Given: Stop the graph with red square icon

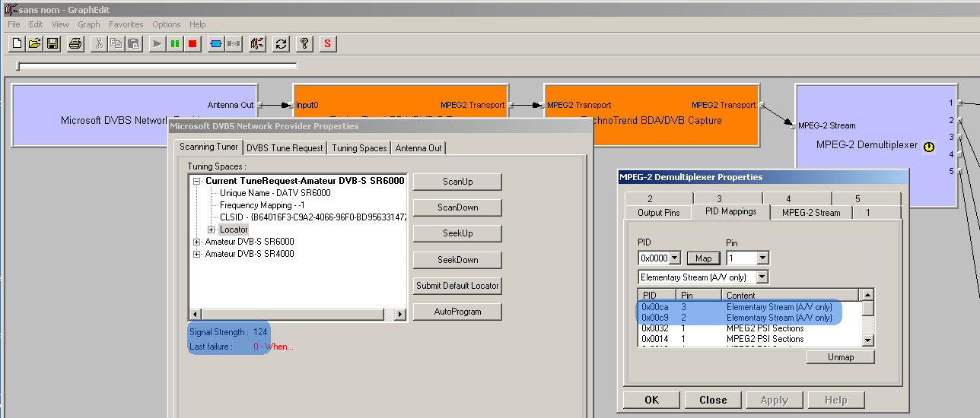Looking at the screenshot, I should tap(192, 43).
